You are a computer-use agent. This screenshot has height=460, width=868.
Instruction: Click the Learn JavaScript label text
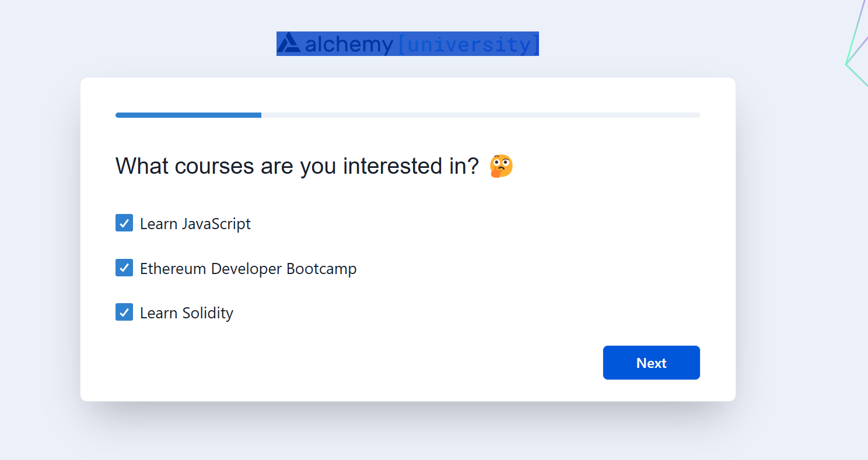point(195,224)
